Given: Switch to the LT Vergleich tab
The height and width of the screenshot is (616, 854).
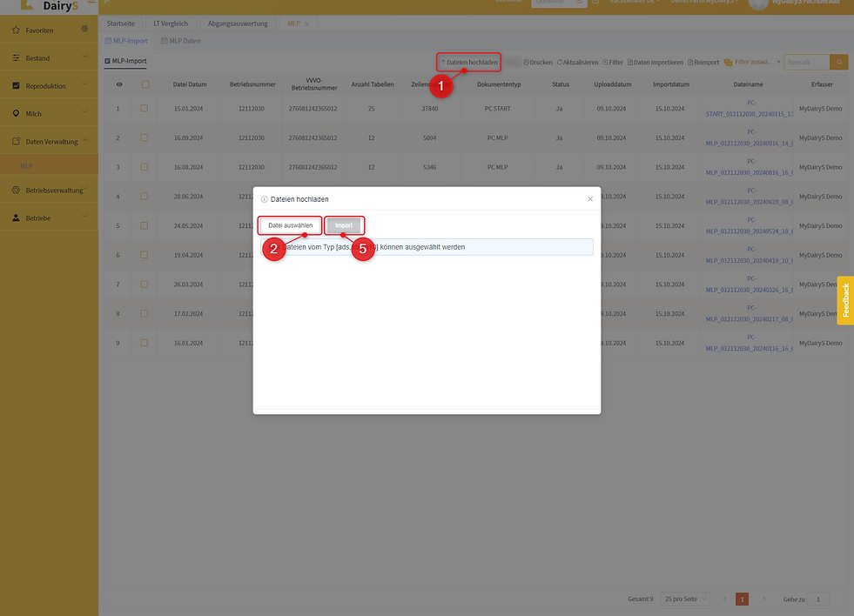Looking at the screenshot, I should click(x=171, y=23).
